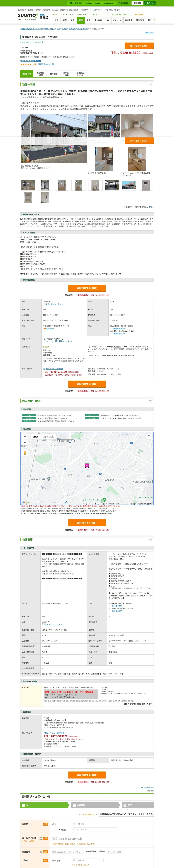The width and height of the screenshot is (174, 868).
Task: Open 接客評価コメント reviews link
Action: click(47, 64)
